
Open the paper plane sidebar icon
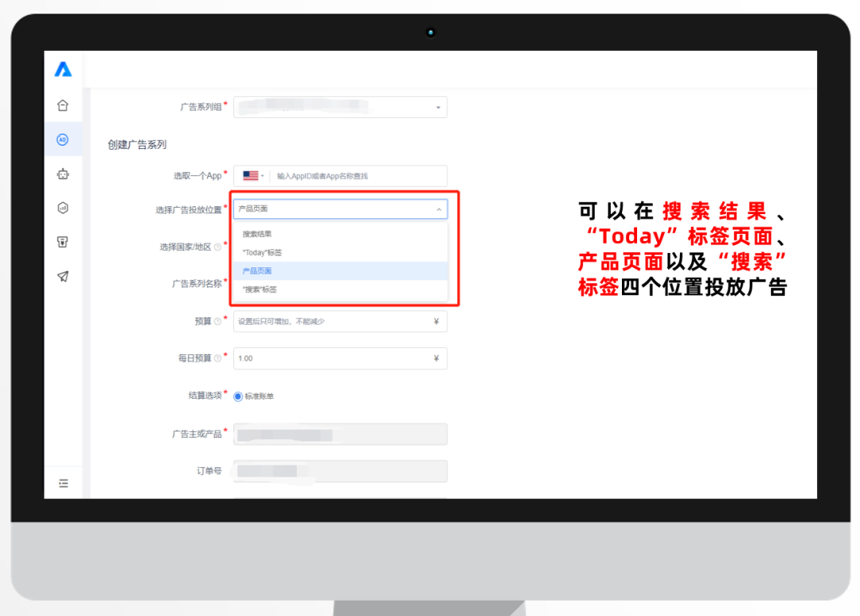(63, 276)
